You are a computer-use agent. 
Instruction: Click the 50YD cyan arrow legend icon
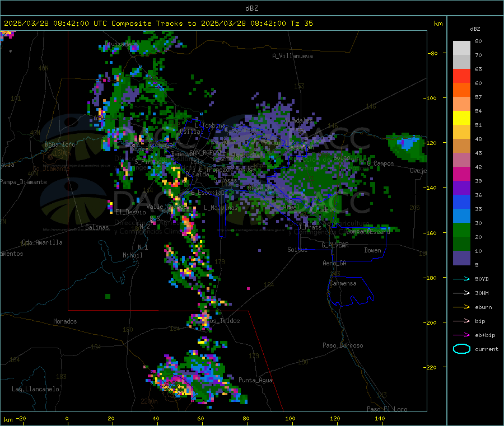pos(461,279)
